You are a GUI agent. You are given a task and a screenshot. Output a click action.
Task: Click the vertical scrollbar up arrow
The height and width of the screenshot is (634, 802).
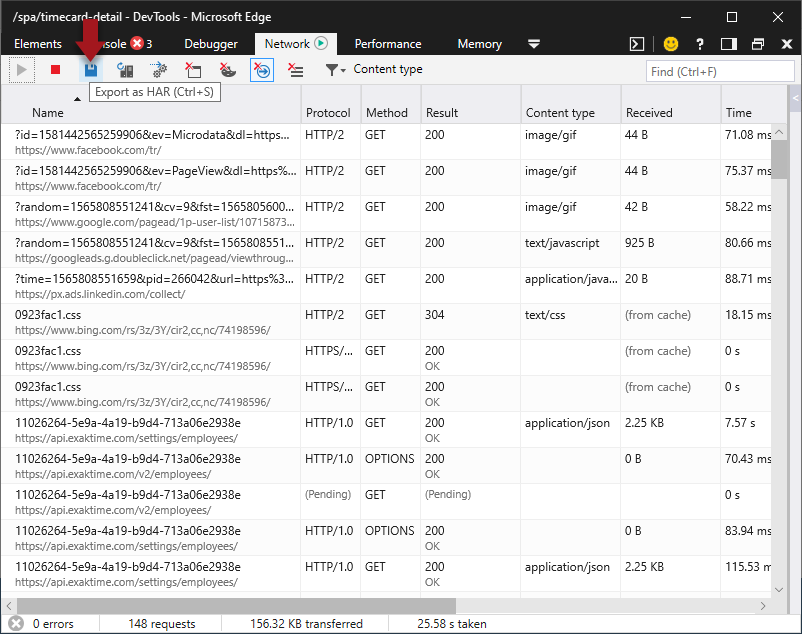click(779, 132)
